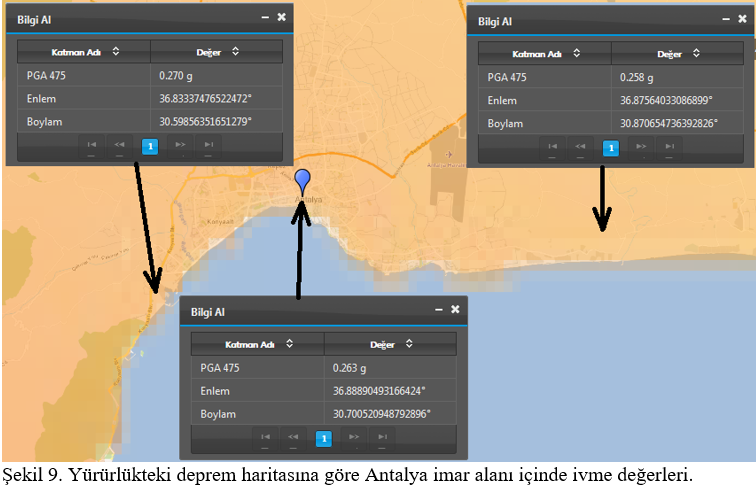Go to previous page in the 0.263 g panel
The width and height of the screenshot is (756, 494).
(293, 437)
